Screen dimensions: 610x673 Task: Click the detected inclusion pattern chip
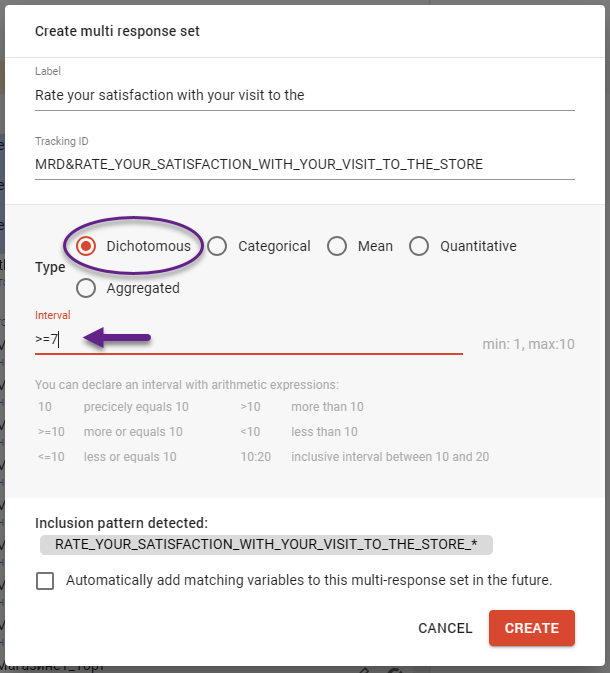pos(266,545)
